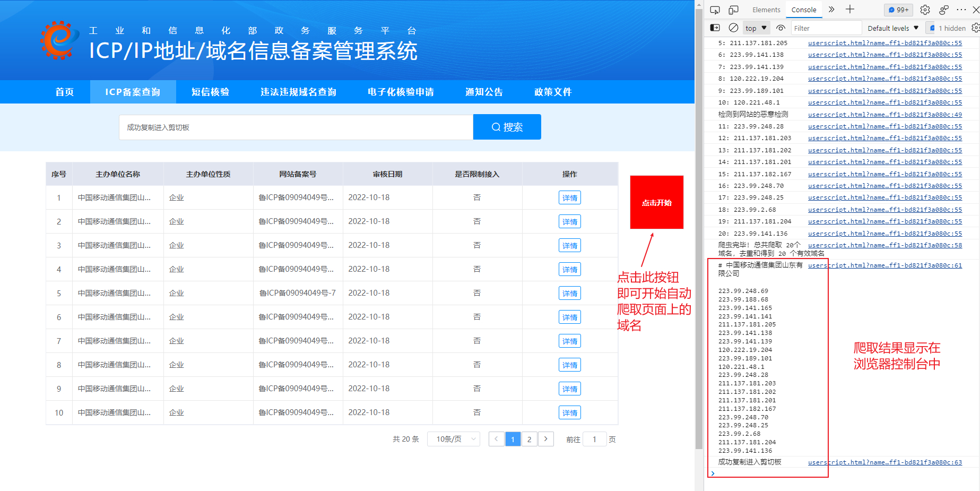980x491 pixels.
Task: Click 详情 button in row 7
Action: [570, 341]
